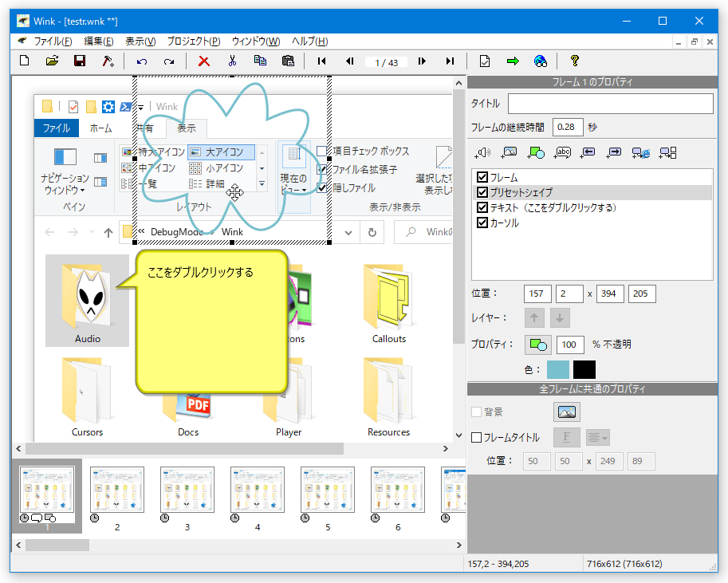Open the 編集(E) menu
The width and height of the screenshot is (728, 583).
[x=98, y=41]
